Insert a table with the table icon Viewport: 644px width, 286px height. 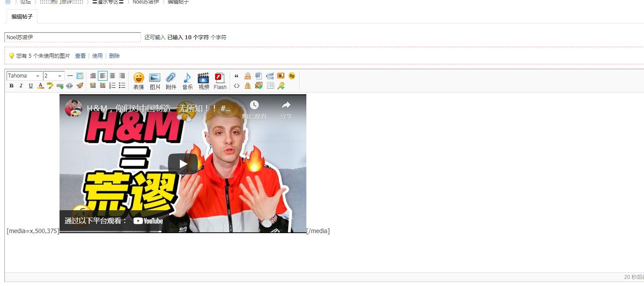270,85
